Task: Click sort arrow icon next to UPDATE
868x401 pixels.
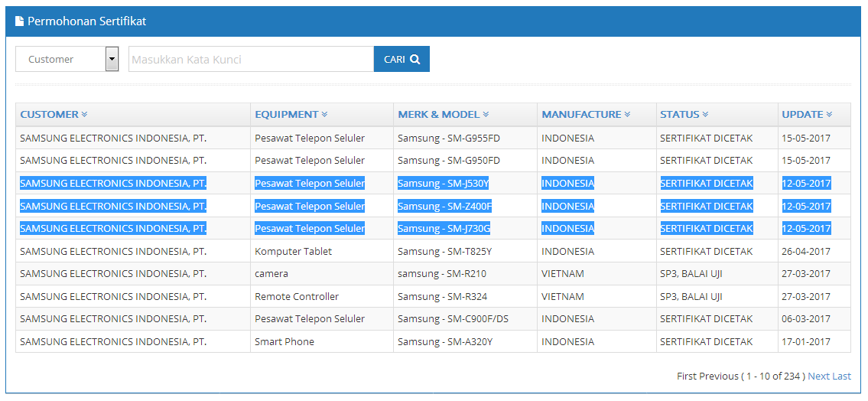Action: [829, 114]
